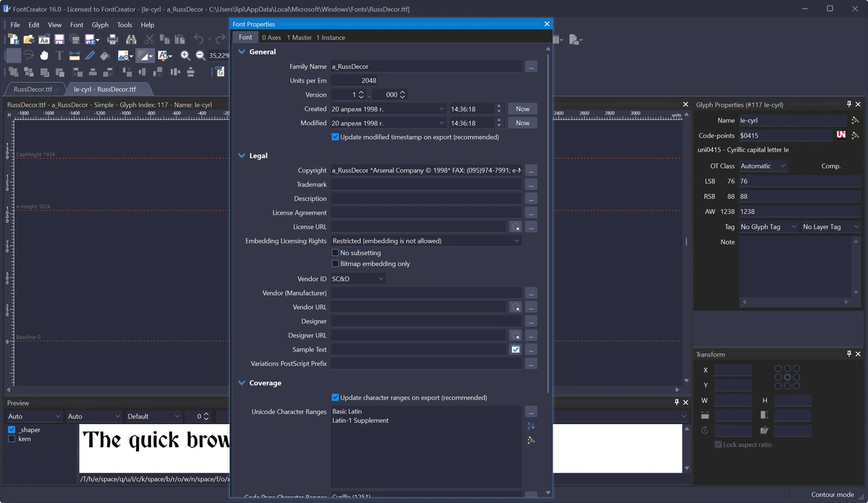The height and width of the screenshot is (503, 868).
Task: Click the sort A-Z icon beside Unicode ranges
Action: pyautogui.click(x=531, y=426)
